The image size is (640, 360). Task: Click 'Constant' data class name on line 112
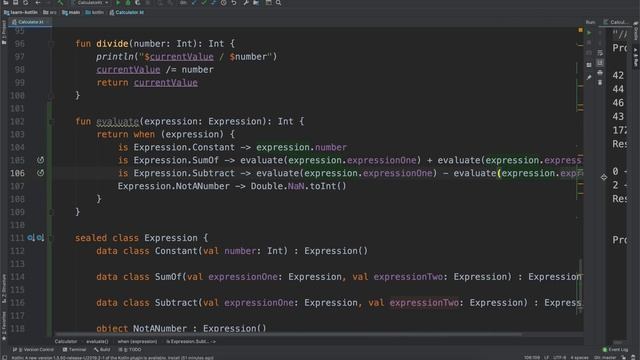[176, 251]
